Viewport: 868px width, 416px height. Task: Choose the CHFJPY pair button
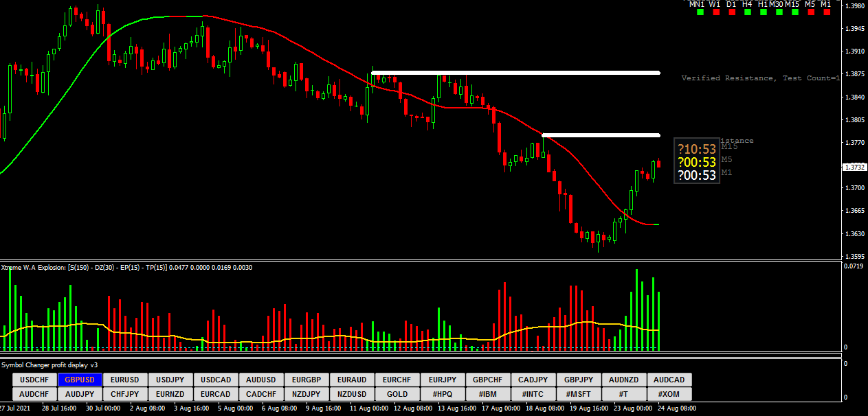pyautogui.click(x=125, y=394)
